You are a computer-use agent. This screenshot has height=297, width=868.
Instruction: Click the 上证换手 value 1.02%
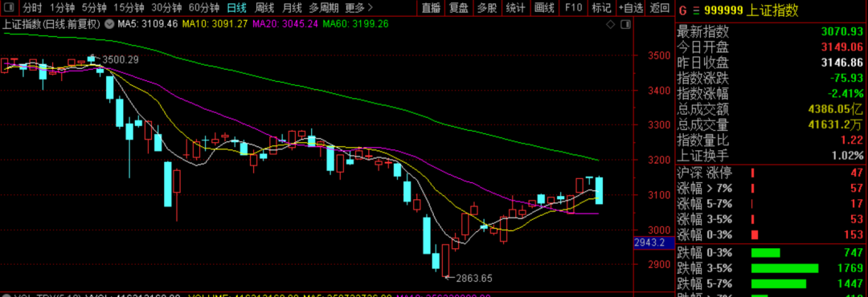pos(848,156)
